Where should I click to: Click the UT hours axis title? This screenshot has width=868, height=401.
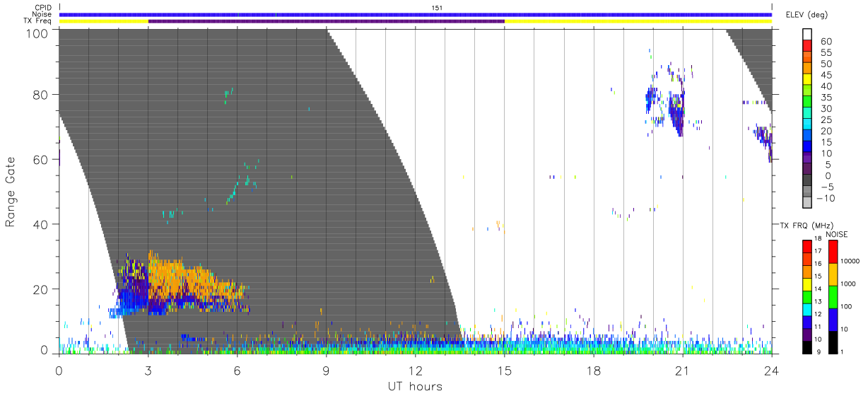(x=415, y=386)
